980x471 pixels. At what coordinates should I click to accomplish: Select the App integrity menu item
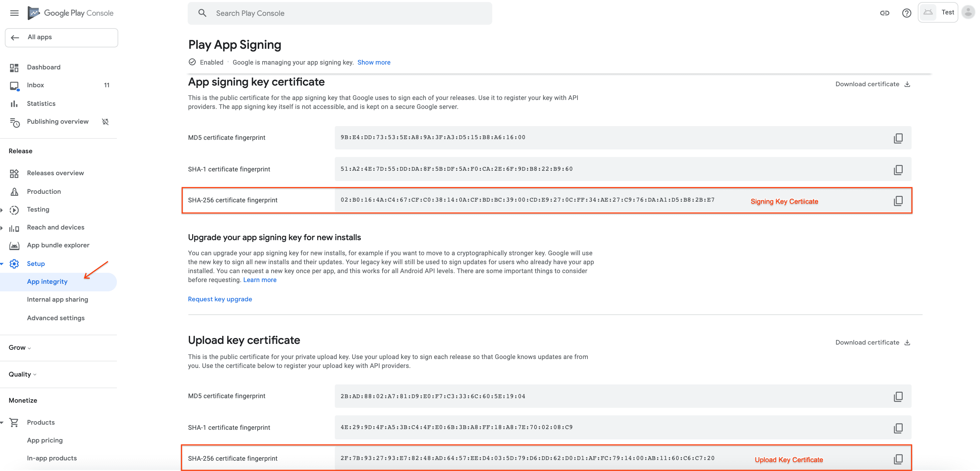(47, 282)
